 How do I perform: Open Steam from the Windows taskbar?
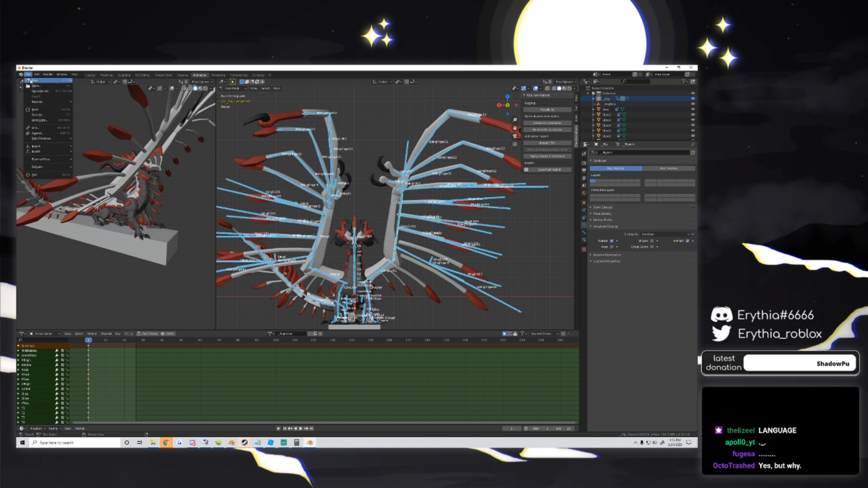245,443
